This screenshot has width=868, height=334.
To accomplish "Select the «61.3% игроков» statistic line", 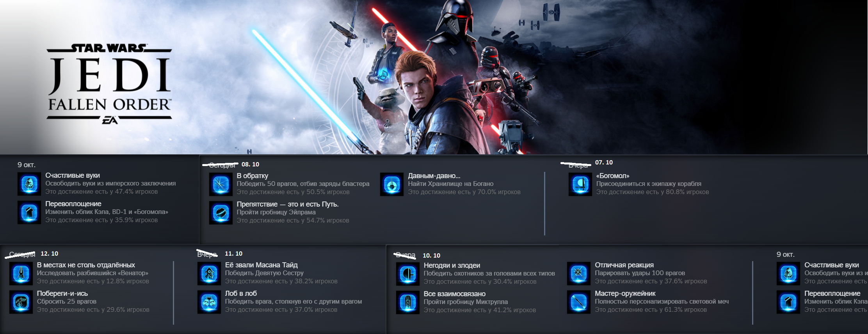I will [x=651, y=310].
